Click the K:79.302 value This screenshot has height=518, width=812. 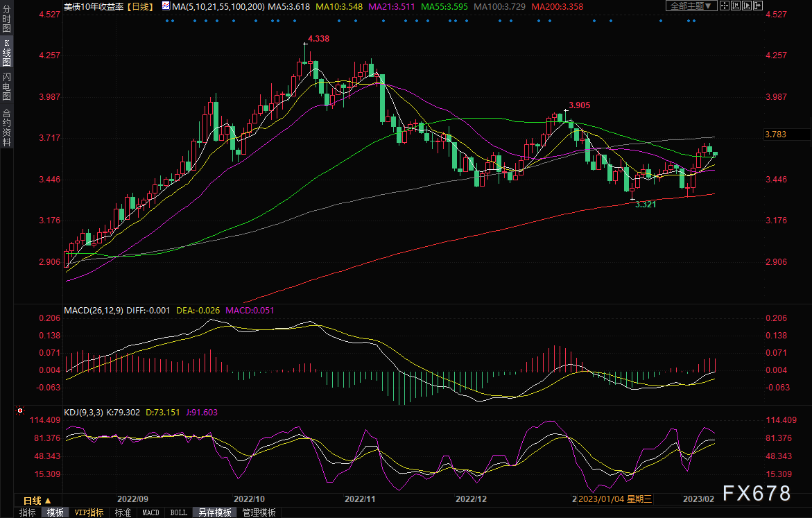pyautogui.click(x=123, y=413)
